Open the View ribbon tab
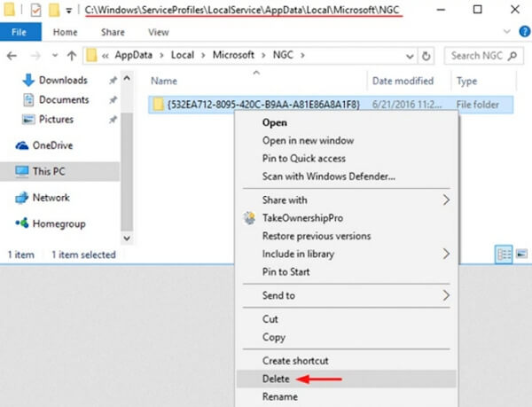The image size is (532, 407). [159, 32]
